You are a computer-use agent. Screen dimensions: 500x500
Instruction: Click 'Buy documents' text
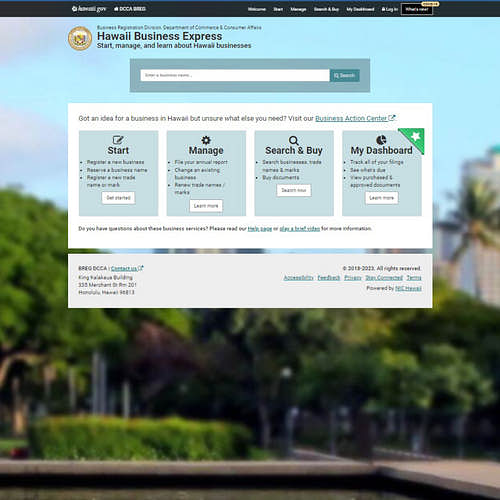click(x=281, y=178)
